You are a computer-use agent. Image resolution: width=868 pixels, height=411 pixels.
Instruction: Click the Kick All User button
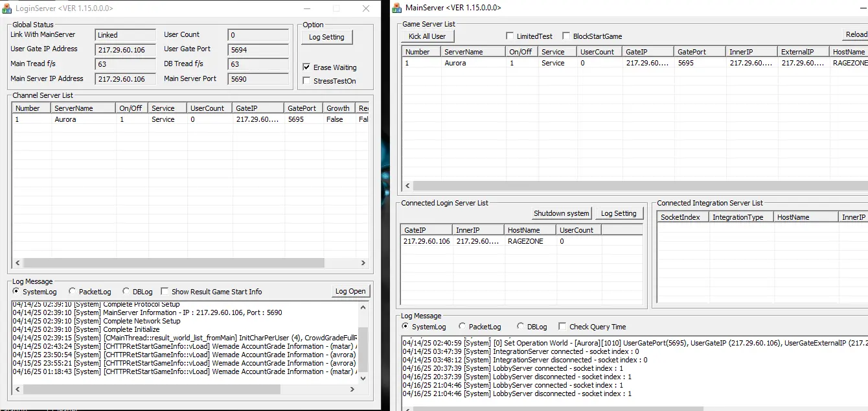[x=427, y=36]
